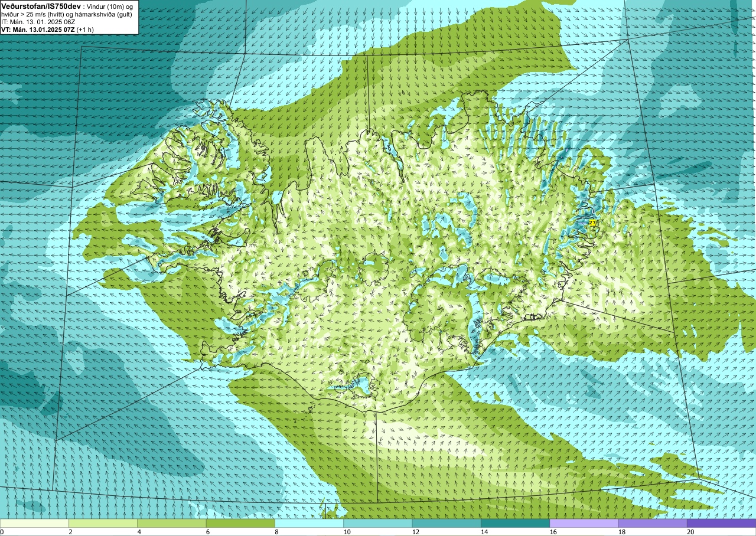Select the 2–4 m/s light green legend swatch
Viewport: 756px width, 536px height.
pos(103,523)
